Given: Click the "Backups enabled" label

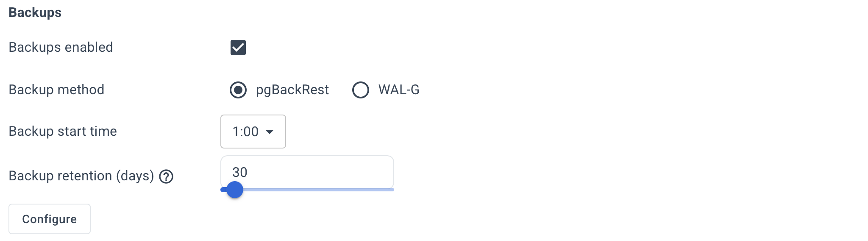Looking at the screenshot, I should point(61,47).
